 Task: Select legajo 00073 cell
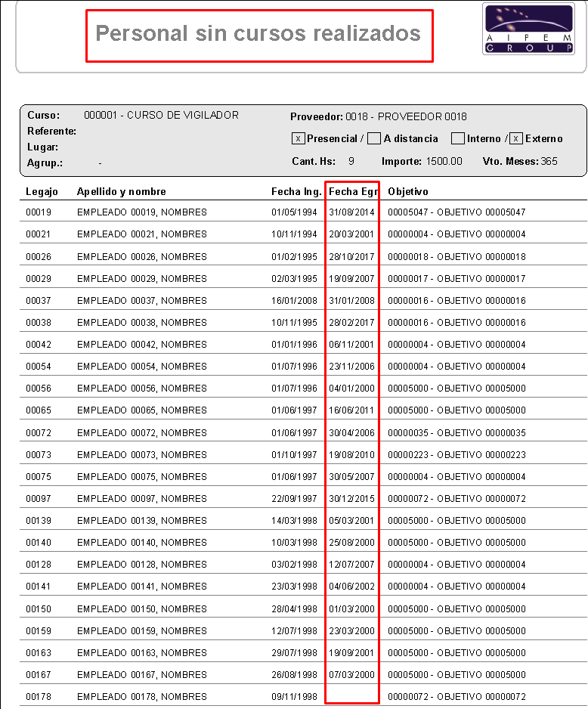point(39,455)
